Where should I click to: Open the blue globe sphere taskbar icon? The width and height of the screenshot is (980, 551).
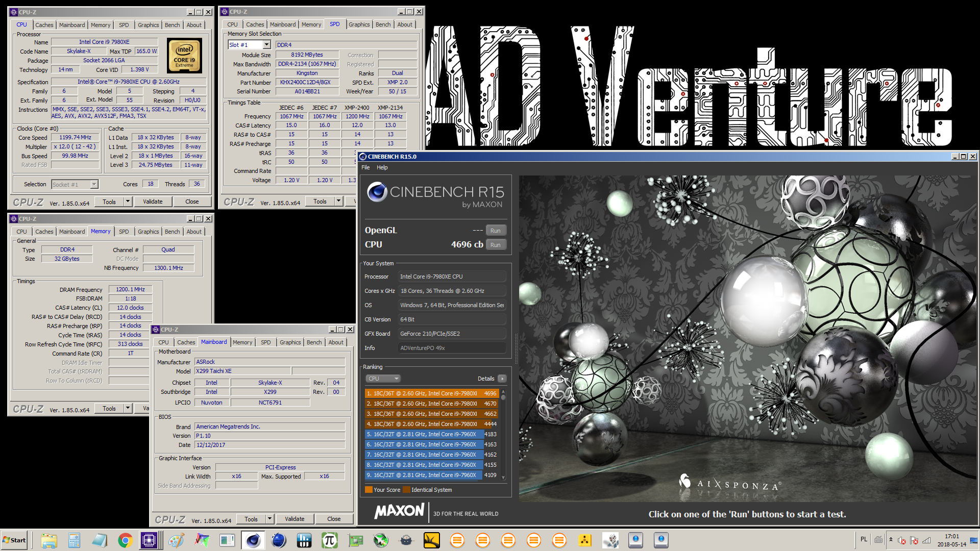(x=279, y=540)
